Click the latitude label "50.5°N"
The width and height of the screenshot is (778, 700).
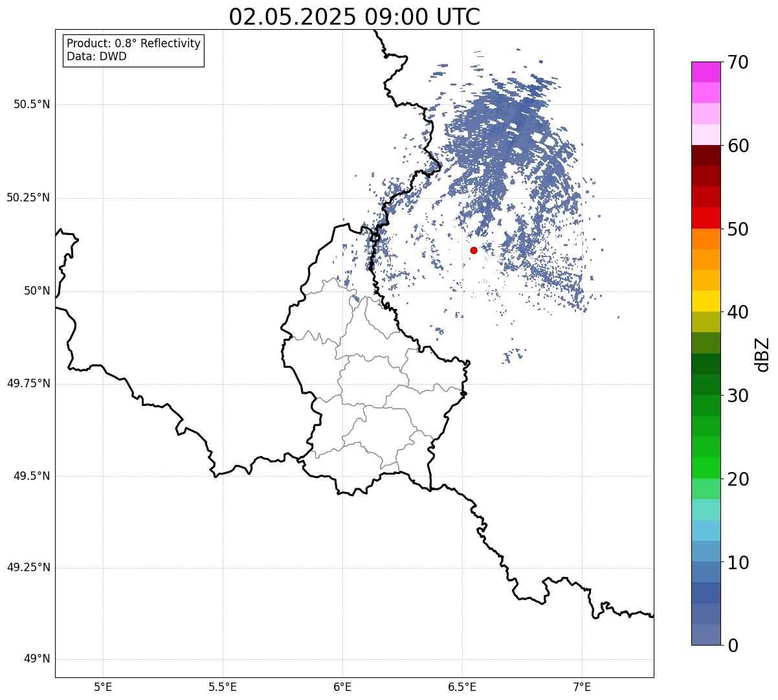click(x=32, y=104)
